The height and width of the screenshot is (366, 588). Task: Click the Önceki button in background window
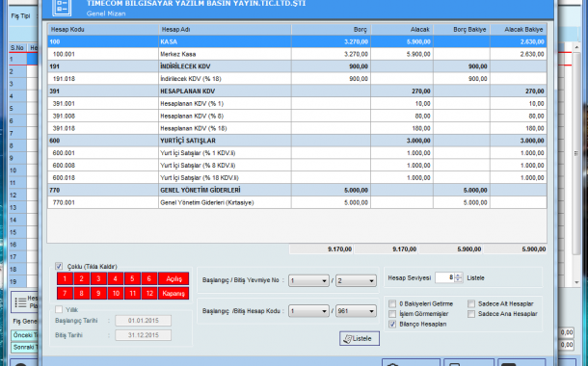pos(24,335)
